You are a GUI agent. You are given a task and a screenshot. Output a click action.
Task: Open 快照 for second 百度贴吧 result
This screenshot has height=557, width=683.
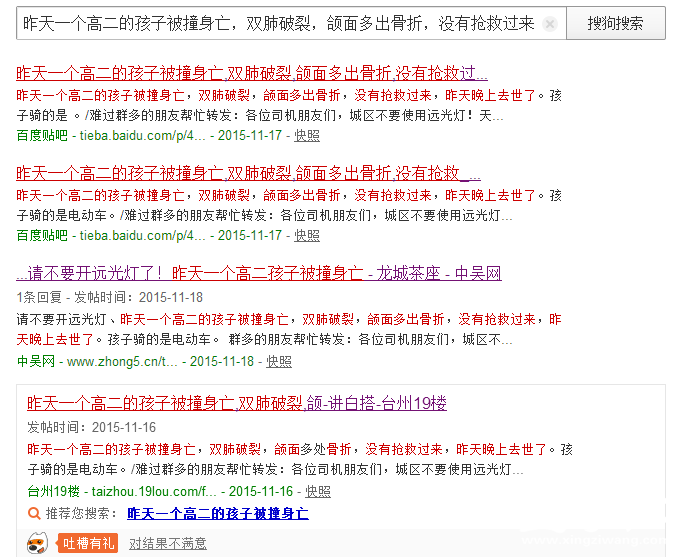pyautogui.click(x=307, y=236)
